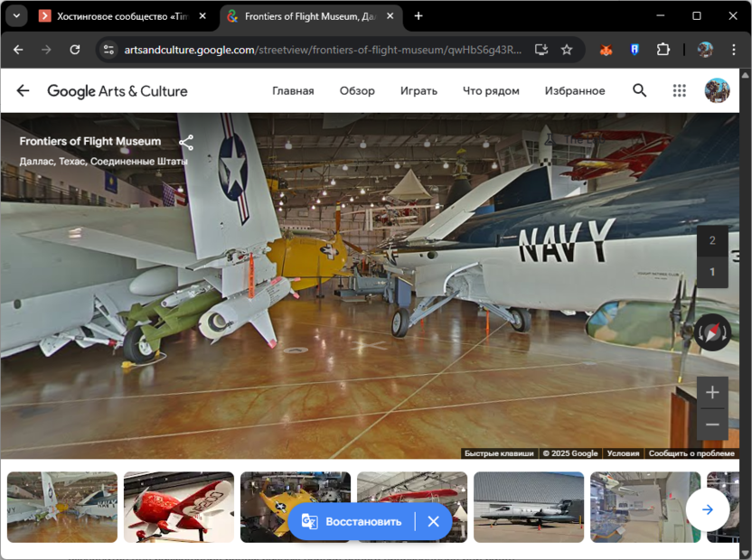752x560 pixels.
Task: Switch to floor 1 of museum
Action: click(x=712, y=272)
